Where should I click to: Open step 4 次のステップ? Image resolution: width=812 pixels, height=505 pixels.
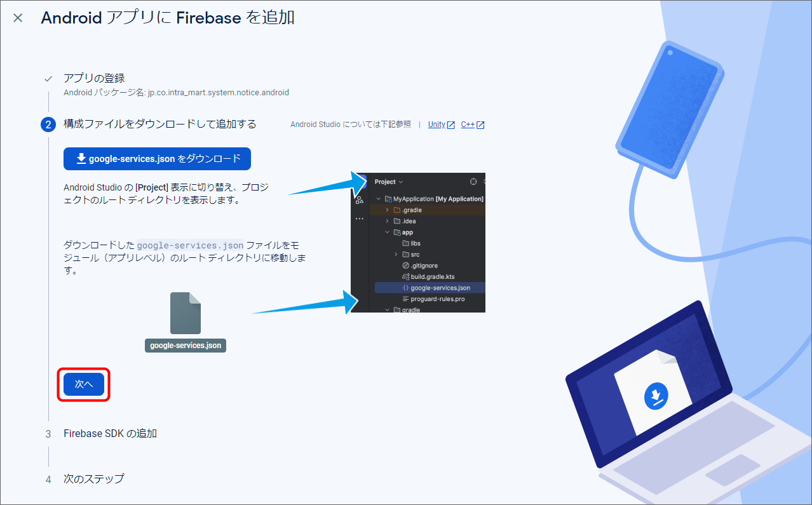94,479
